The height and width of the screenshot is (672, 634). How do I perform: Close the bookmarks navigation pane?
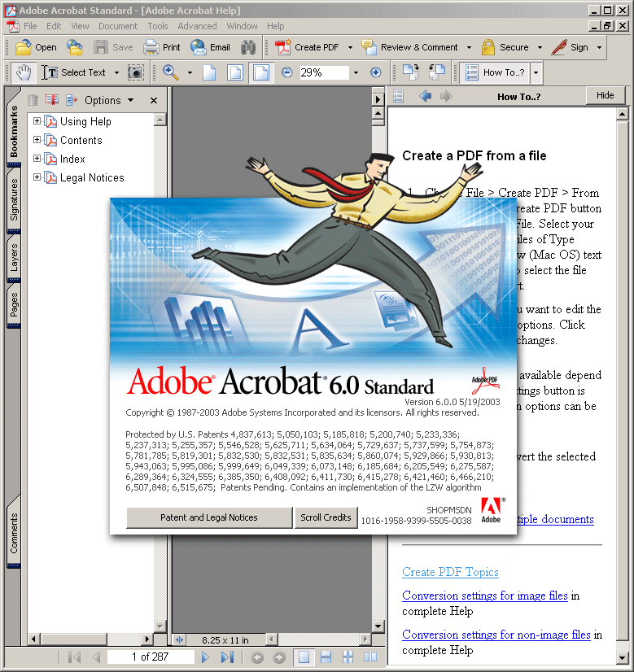pos(154,100)
